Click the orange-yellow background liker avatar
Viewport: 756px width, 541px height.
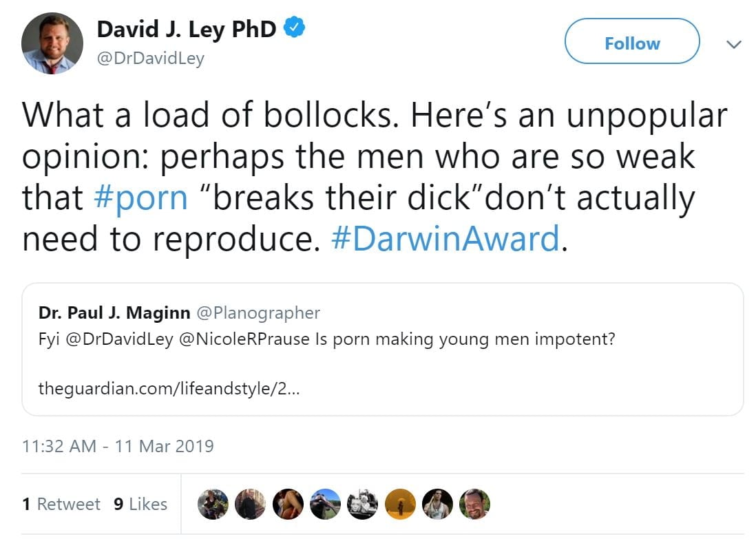coord(399,504)
